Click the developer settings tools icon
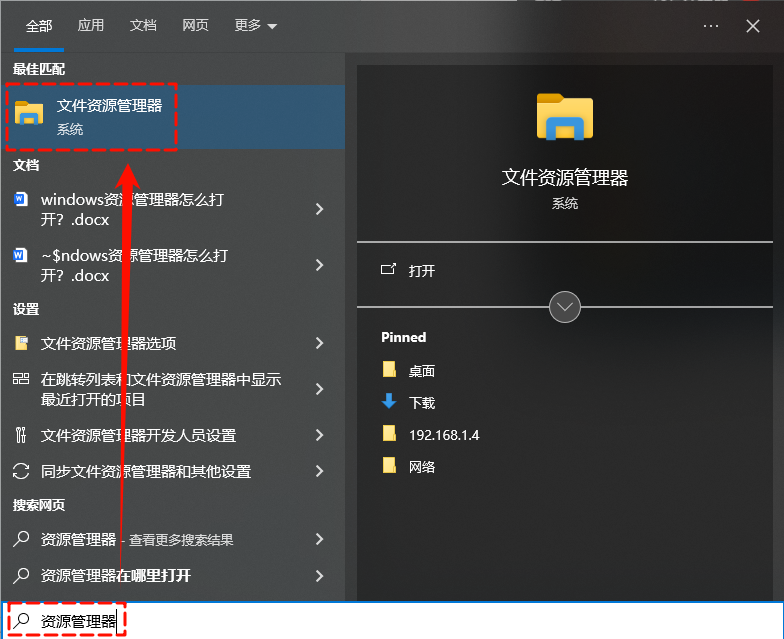This screenshot has height=639, width=784. [x=21, y=435]
